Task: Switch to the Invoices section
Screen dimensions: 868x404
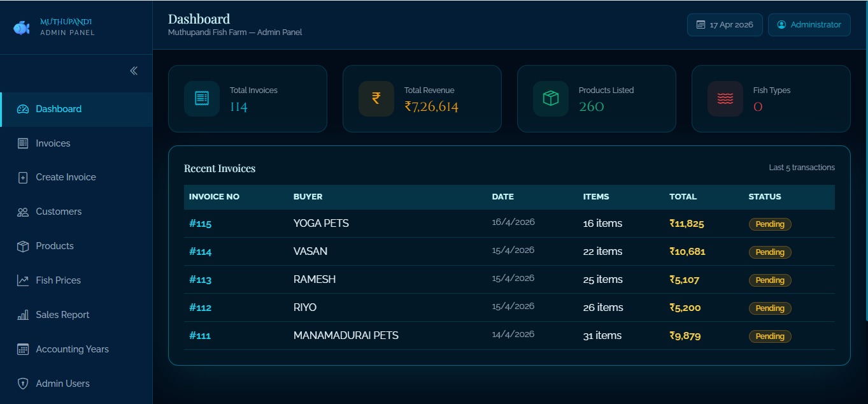Action: click(x=53, y=143)
